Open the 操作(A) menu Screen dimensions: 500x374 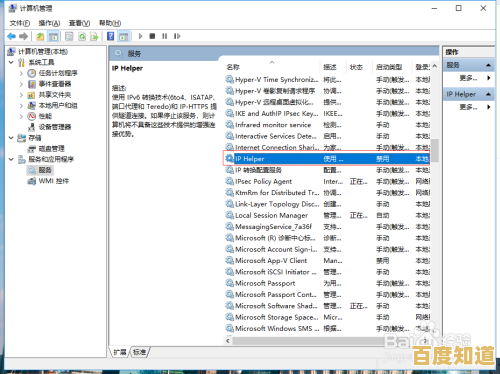[49, 23]
